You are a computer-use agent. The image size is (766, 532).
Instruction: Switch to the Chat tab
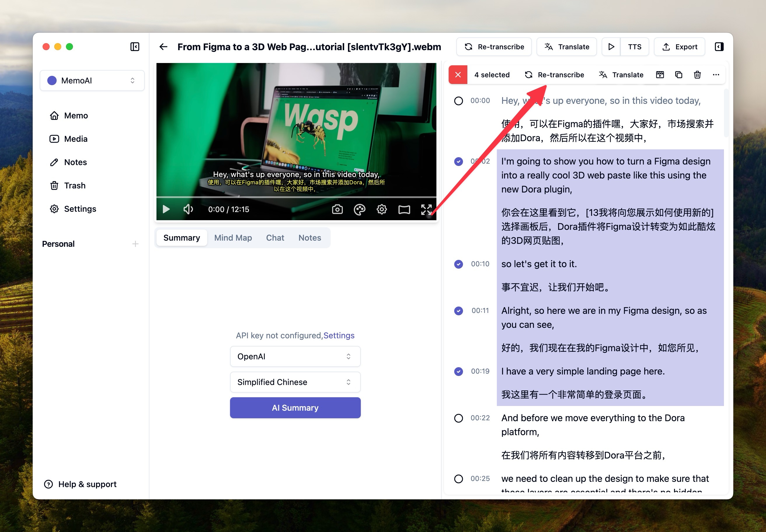click(274, 237)
